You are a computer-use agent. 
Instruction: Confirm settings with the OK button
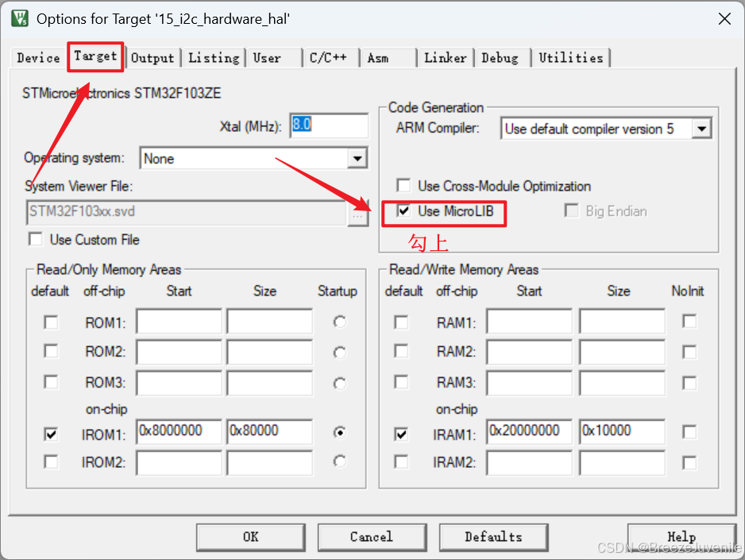pyautogui.click(x=251, y=537)
